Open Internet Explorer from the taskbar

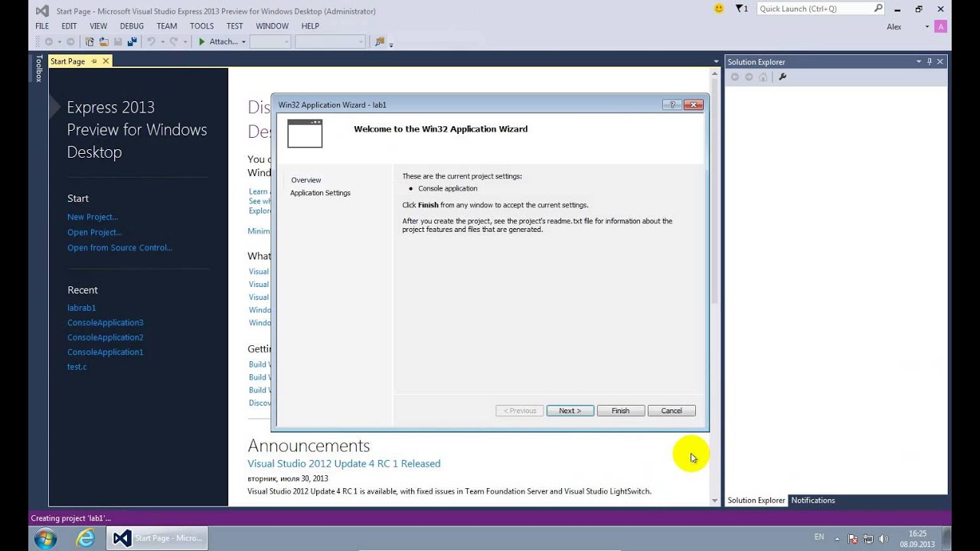(85, 538)
